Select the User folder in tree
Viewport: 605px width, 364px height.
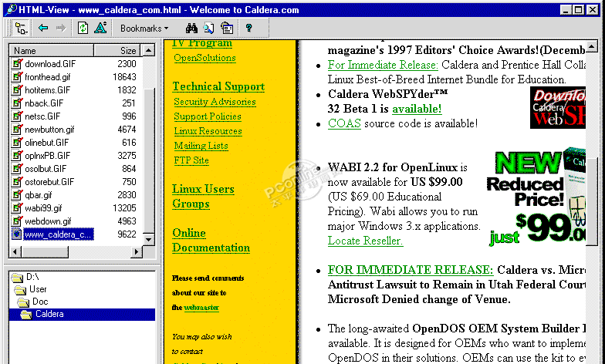click(31, 289)
